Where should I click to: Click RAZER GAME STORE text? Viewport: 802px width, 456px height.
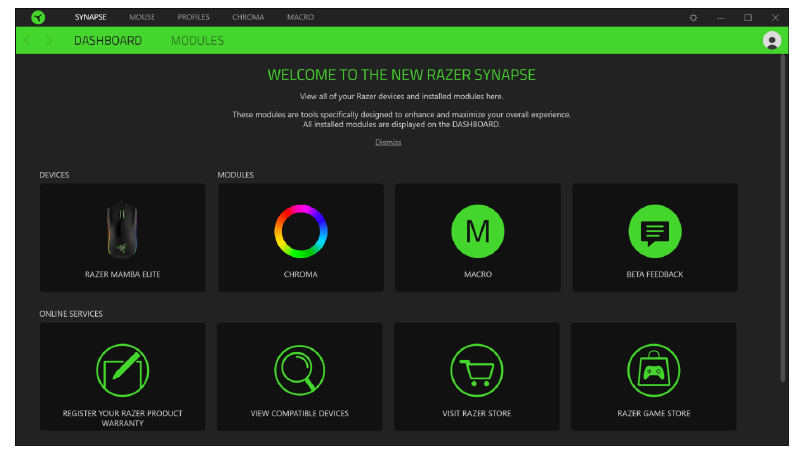tap(654, 413)
